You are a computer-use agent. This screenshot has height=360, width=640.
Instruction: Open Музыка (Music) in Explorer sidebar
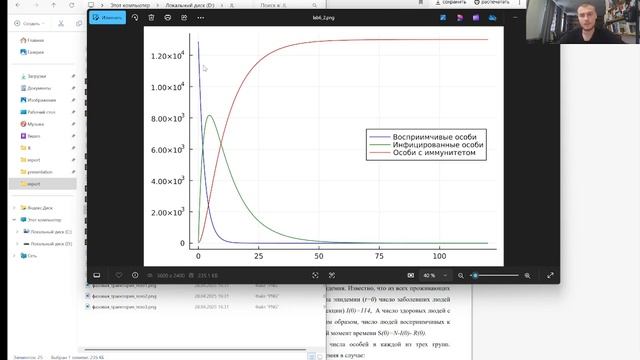[32, 124]
